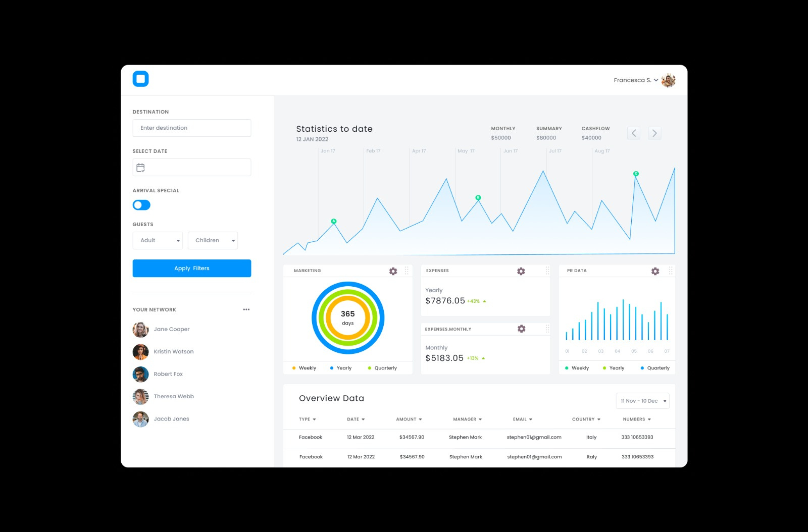This screenshot has height=532, width=808.
Task: Click the Enter destination input field
Action: click(x=191, y=128)
